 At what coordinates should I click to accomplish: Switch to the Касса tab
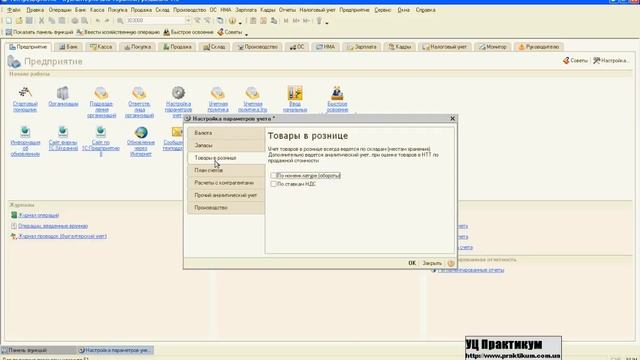pyautogui.click(x=101, y=47)
